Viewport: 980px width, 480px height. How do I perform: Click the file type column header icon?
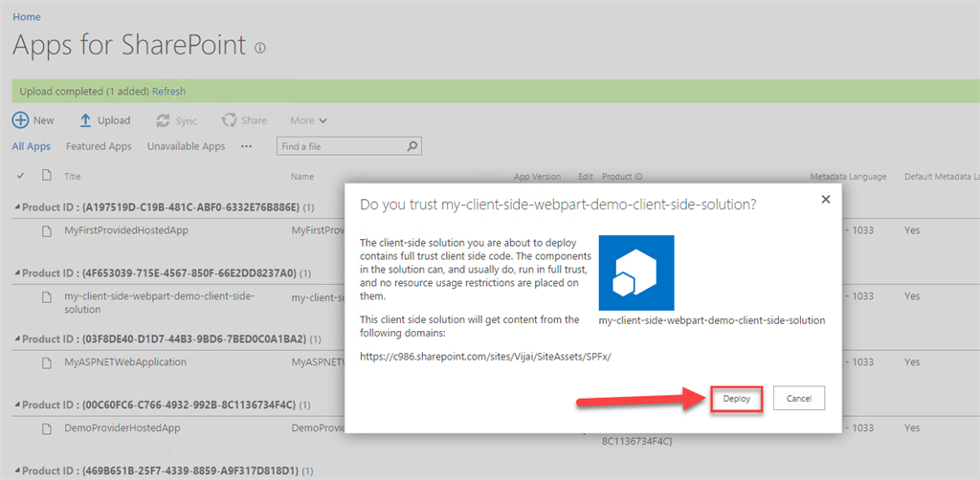[46, 175]
